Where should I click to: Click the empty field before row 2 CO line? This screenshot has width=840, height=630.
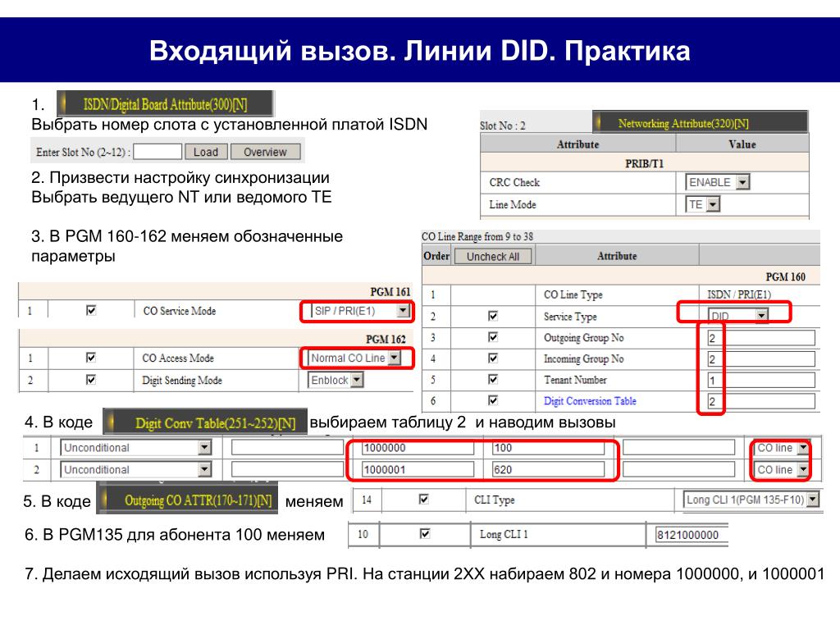pyautogui.click(x=678, y=470)
